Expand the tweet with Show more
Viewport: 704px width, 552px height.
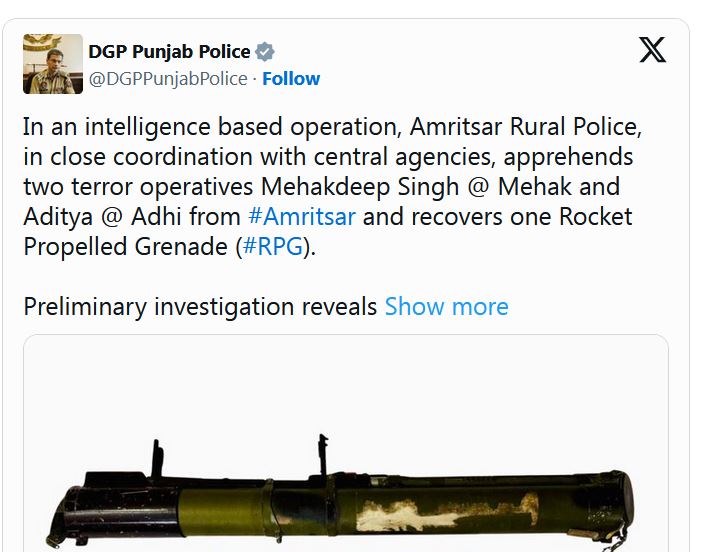pos(446,306)
